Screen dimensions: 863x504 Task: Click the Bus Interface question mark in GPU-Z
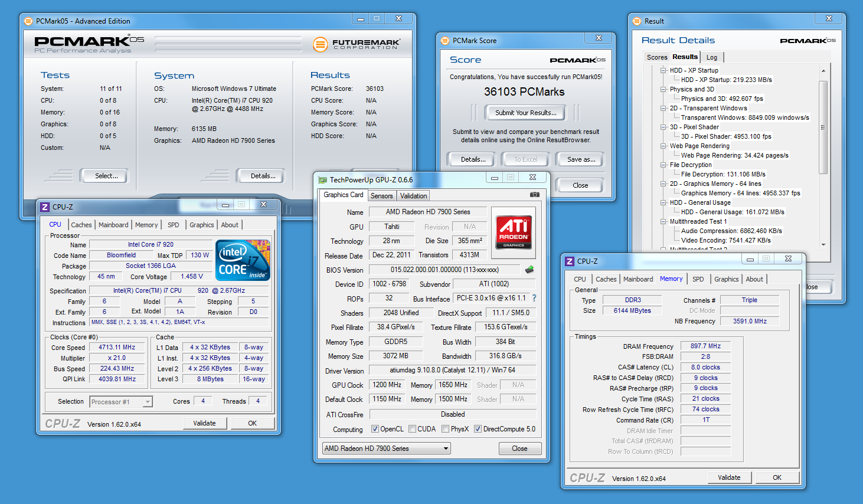point(534,298)
